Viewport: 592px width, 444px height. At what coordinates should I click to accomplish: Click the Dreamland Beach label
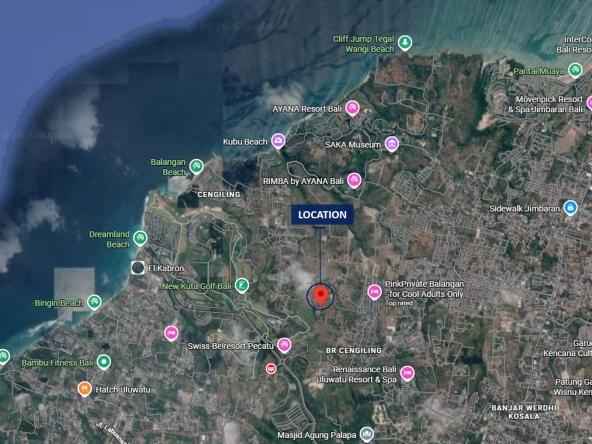(109, 239)
